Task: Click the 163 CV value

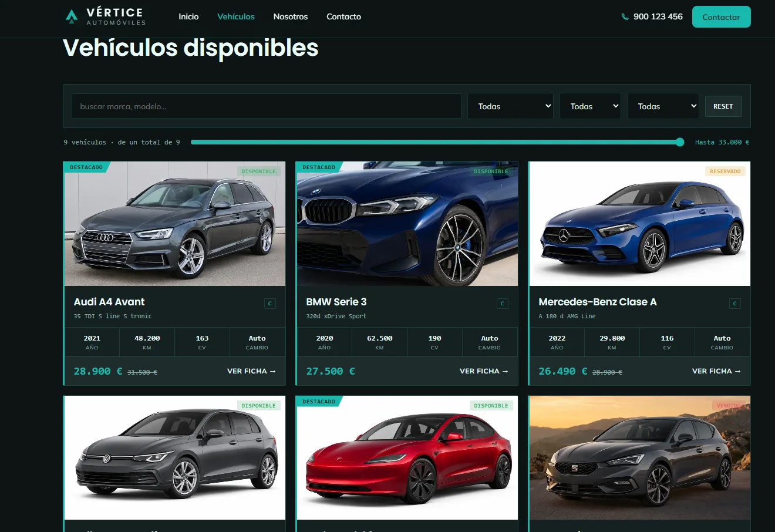Action: (202, 338)
